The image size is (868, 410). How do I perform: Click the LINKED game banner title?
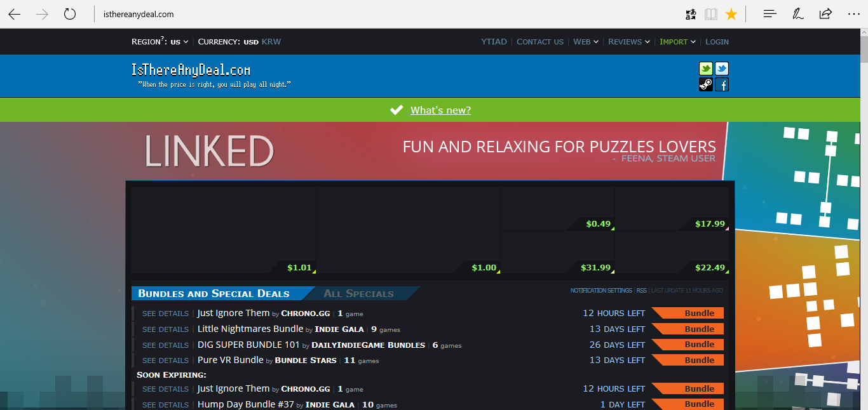[x=210, y=151]
